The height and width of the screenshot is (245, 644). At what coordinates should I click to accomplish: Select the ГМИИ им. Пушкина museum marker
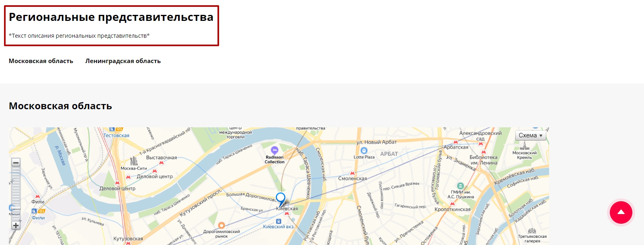(x=461, y=186)
